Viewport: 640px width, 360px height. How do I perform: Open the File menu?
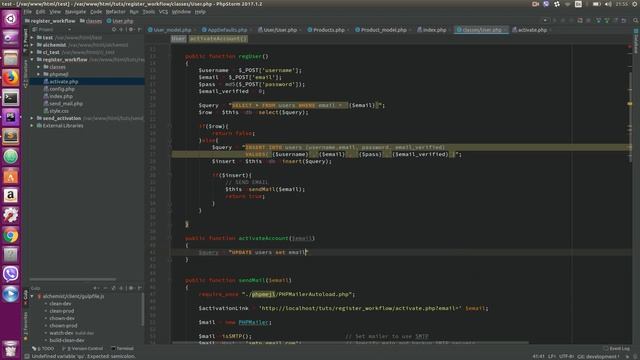coord(27,12)
